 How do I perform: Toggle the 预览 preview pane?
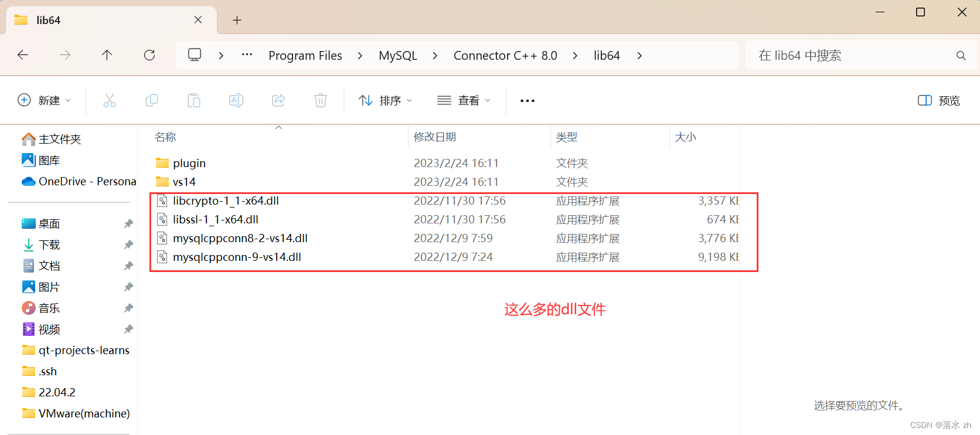939,100
